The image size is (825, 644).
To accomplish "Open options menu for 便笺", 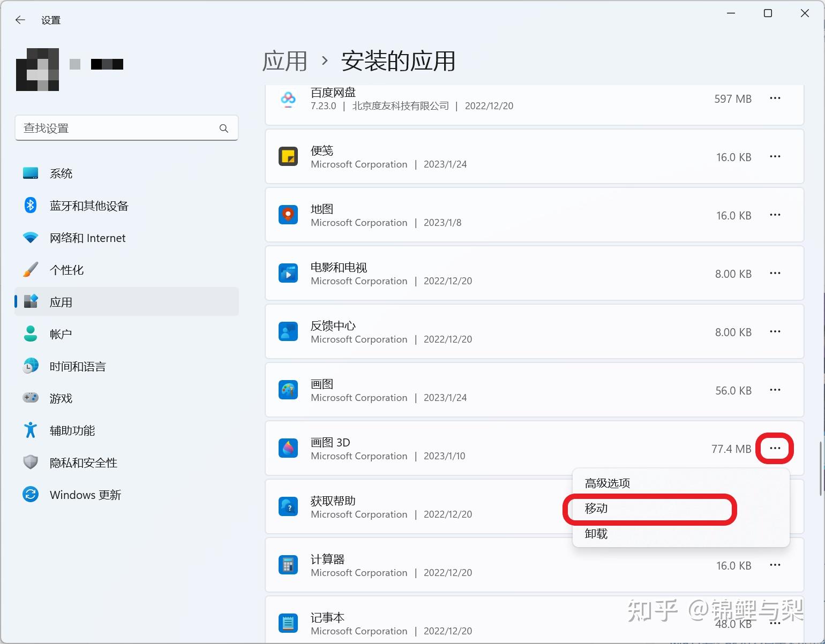I will click(775, 156).
